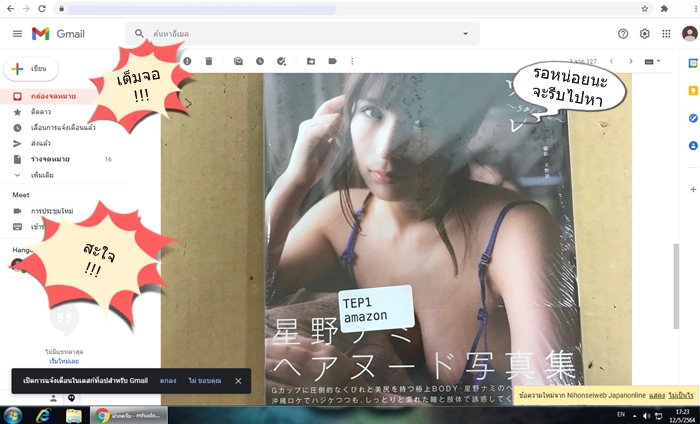Open more actions three-dot menu
The width and height of the screenshot is (700, 424).
pos(352,61)
